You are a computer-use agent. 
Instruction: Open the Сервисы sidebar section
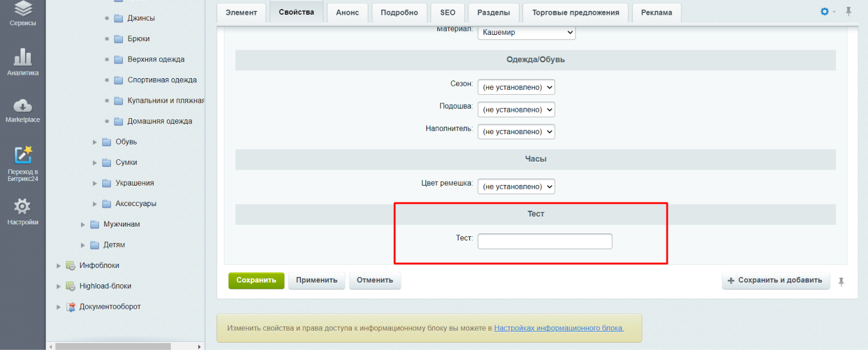click(23, 14)
